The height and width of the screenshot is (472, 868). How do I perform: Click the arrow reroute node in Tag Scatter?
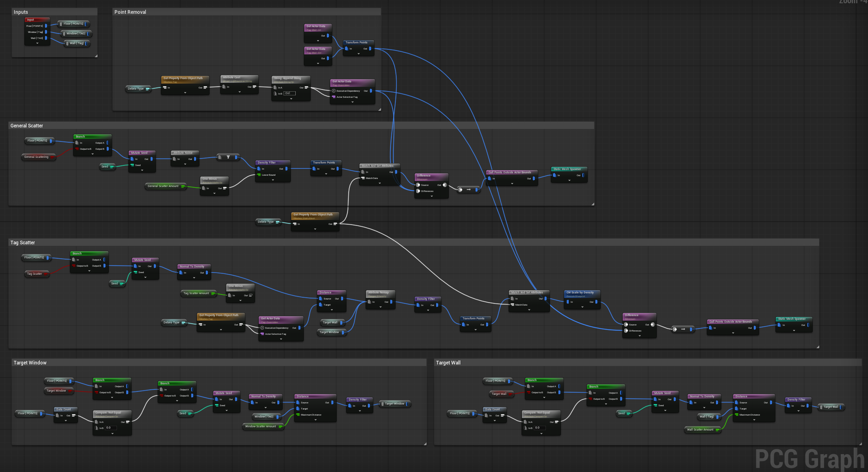tap(683, 329)
